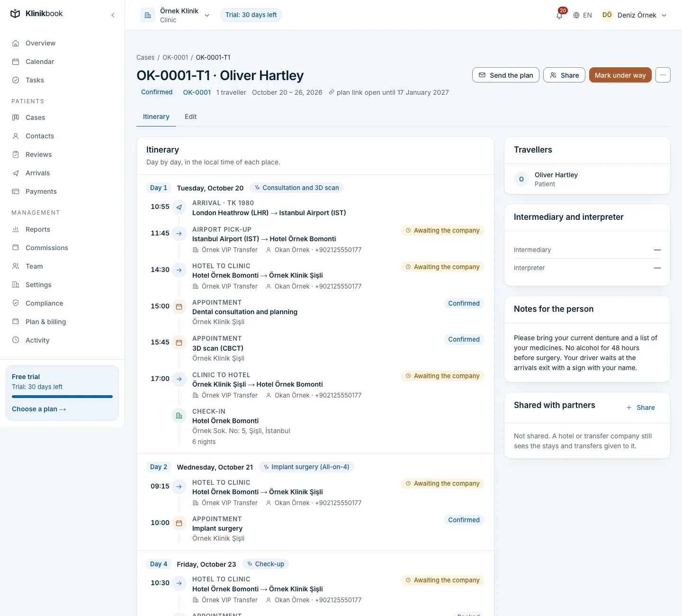
Task: Open Compliance in the sidebar
Action: tap(62, 303)
